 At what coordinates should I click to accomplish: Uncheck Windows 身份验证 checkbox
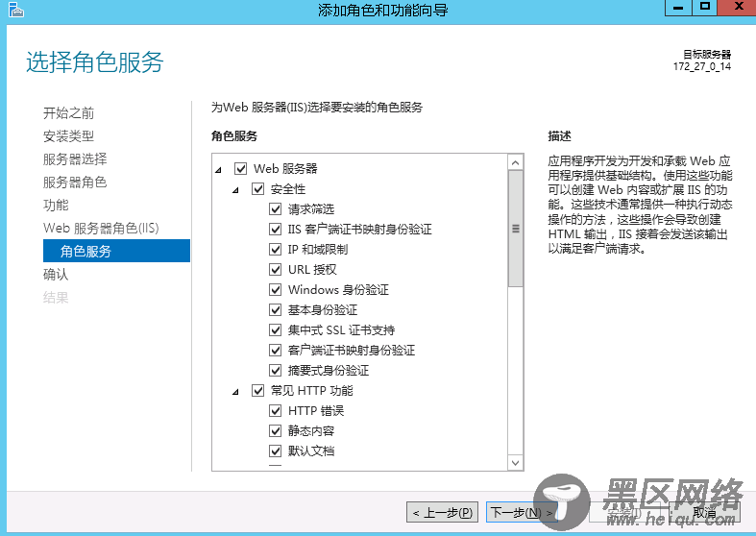point(276,290)
